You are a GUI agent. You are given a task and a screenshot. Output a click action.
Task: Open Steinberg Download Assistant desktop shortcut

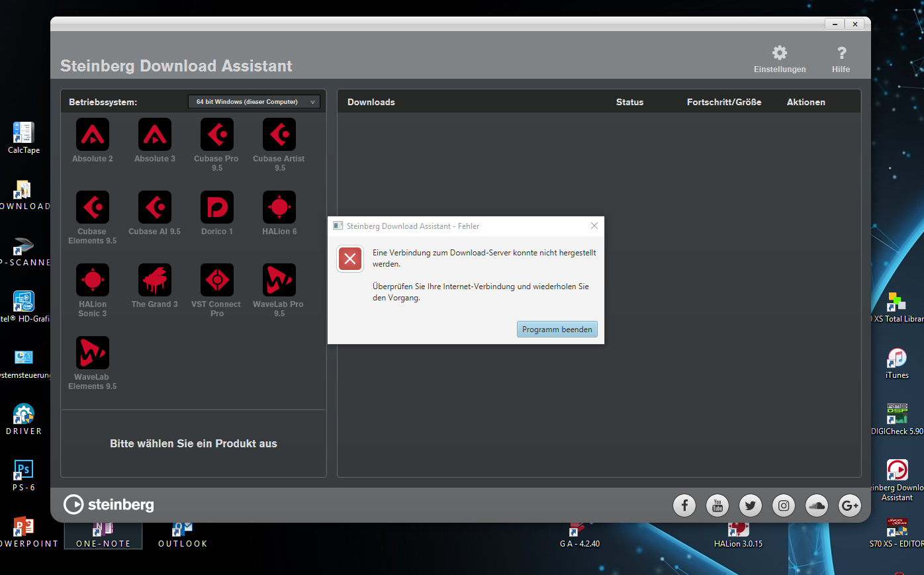897,480
